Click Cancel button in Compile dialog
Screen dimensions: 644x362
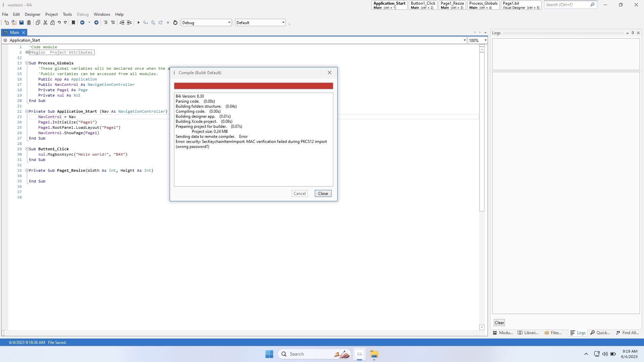[x=300, y=194]
